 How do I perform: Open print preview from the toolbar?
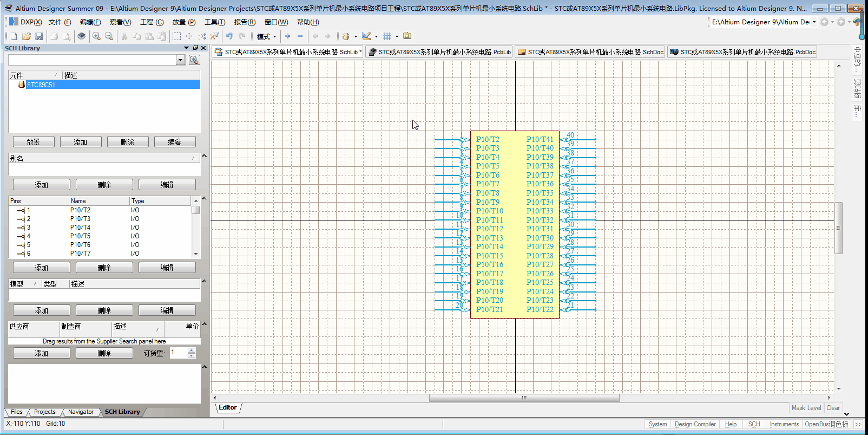67,36
